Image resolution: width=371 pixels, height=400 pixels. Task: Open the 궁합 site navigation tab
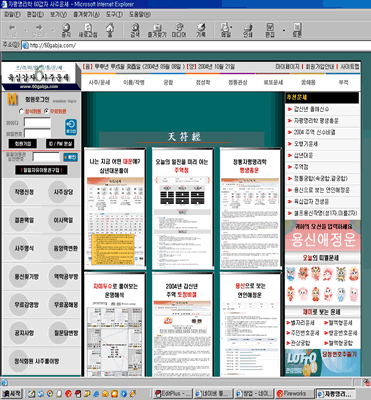point(168,82)
